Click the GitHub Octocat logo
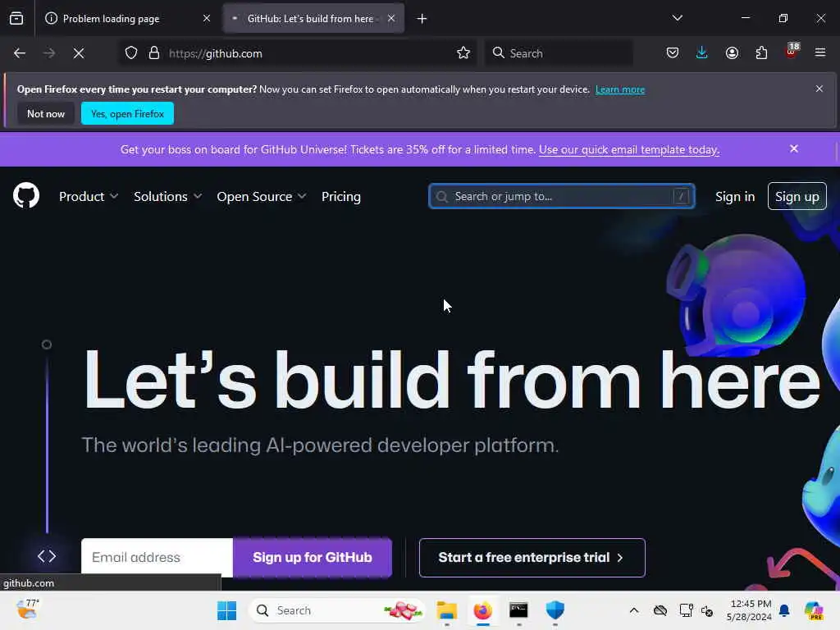 pos(26,195)
